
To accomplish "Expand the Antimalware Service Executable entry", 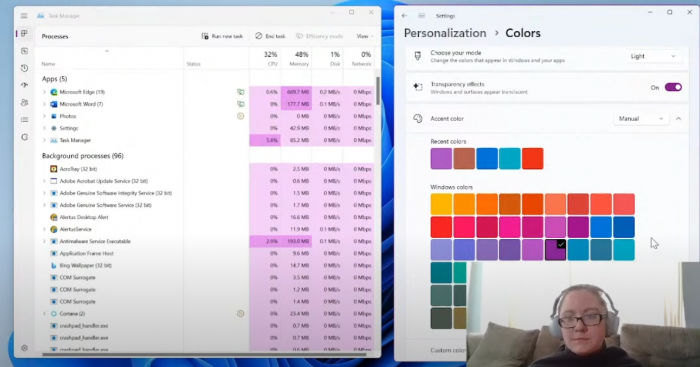I will pyautogui.click(x=44, y=241).
